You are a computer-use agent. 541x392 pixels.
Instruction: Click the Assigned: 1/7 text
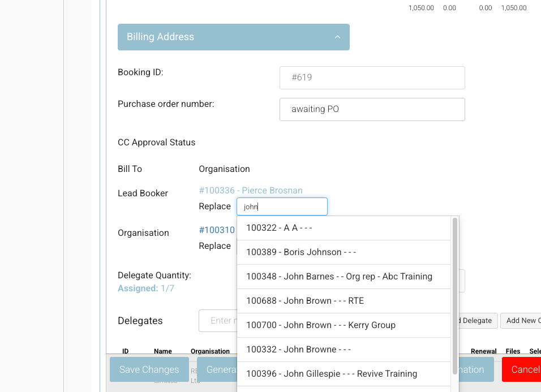coord(146,288)
